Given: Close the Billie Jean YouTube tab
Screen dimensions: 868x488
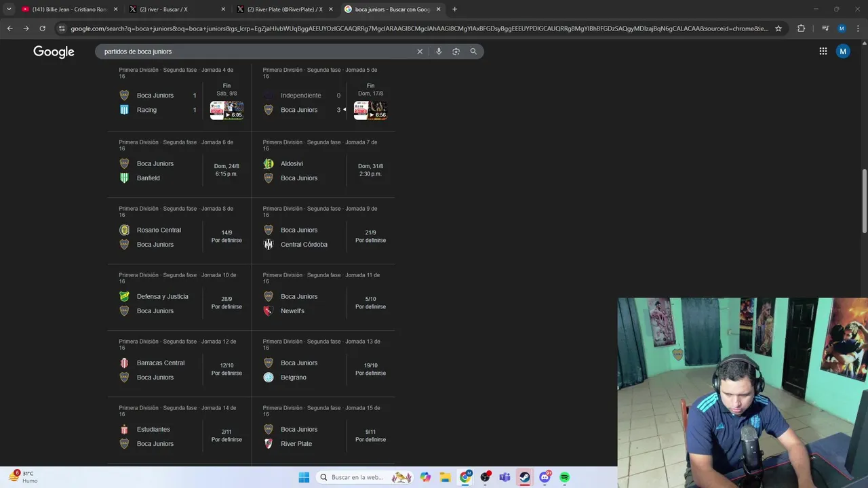Looking at the screenshot, I should [115, 9].
